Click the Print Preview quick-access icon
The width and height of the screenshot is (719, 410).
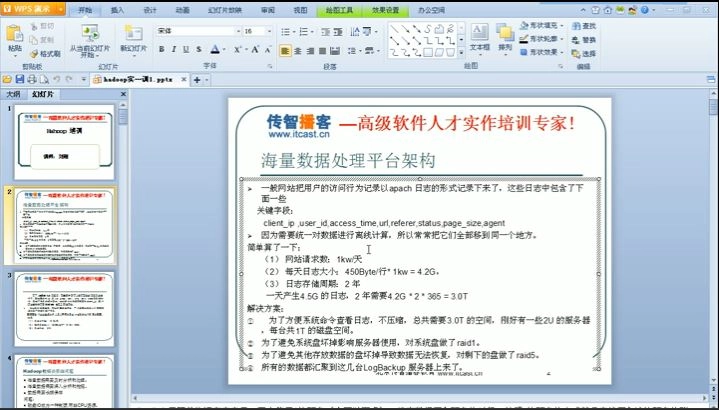[x=44, y=79]
